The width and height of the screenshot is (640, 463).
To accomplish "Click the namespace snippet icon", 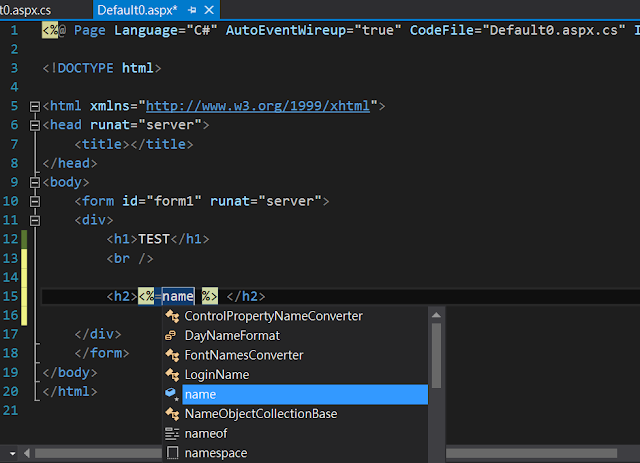I will coord(173,453).
